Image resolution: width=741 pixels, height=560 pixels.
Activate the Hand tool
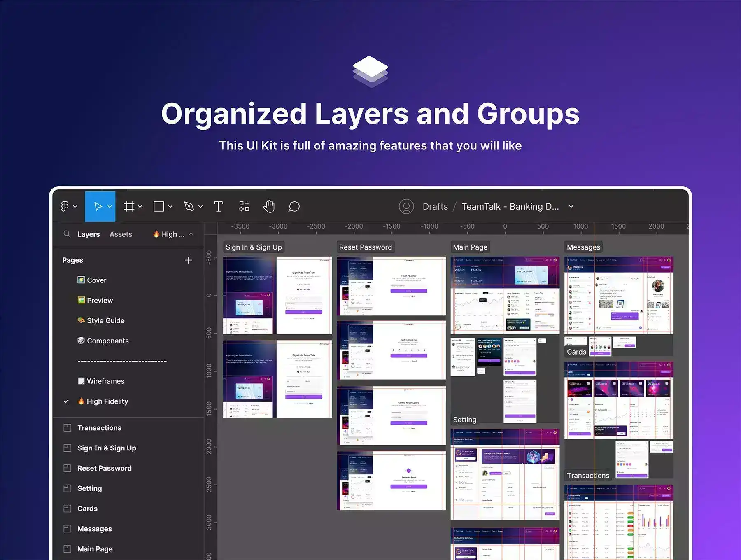[x=269, y=206]
